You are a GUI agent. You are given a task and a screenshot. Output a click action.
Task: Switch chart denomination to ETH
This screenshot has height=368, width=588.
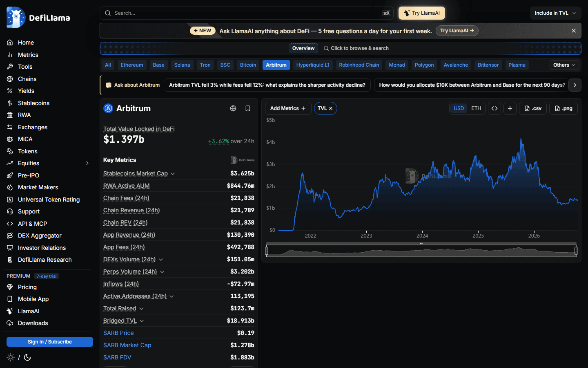(476, 108)
